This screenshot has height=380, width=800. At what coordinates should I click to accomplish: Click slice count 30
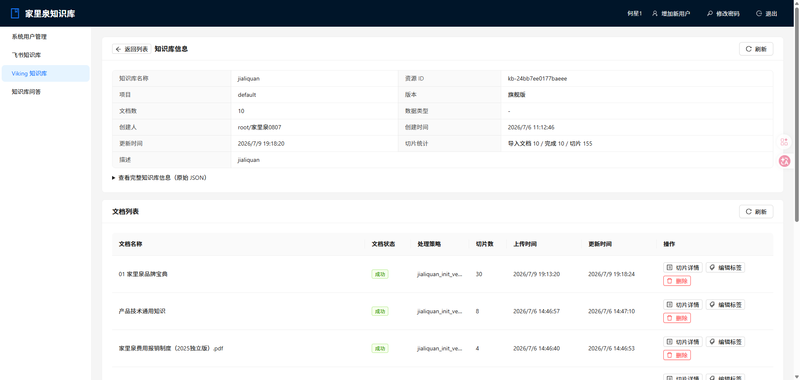click(479, 274)
